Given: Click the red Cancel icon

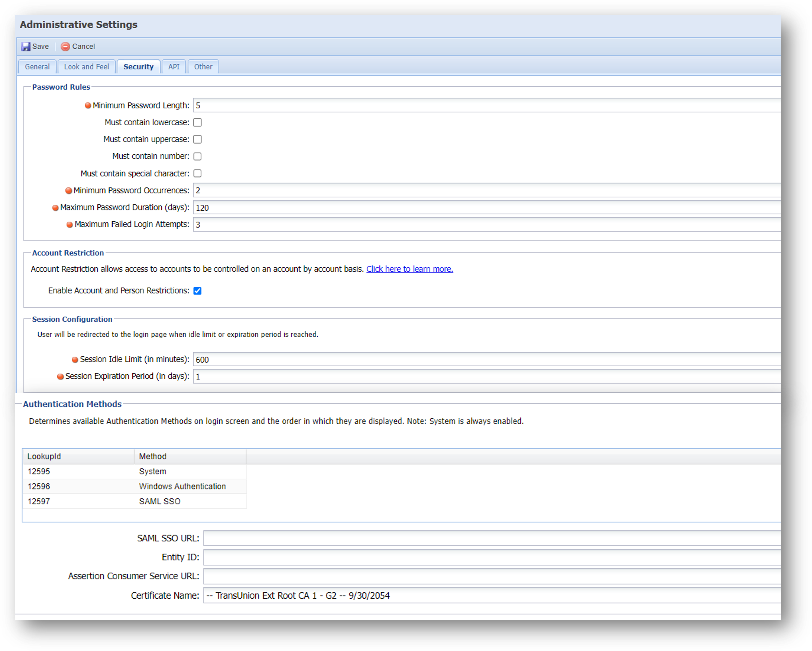Looking at the screenshot, I should tap(65, 46).
